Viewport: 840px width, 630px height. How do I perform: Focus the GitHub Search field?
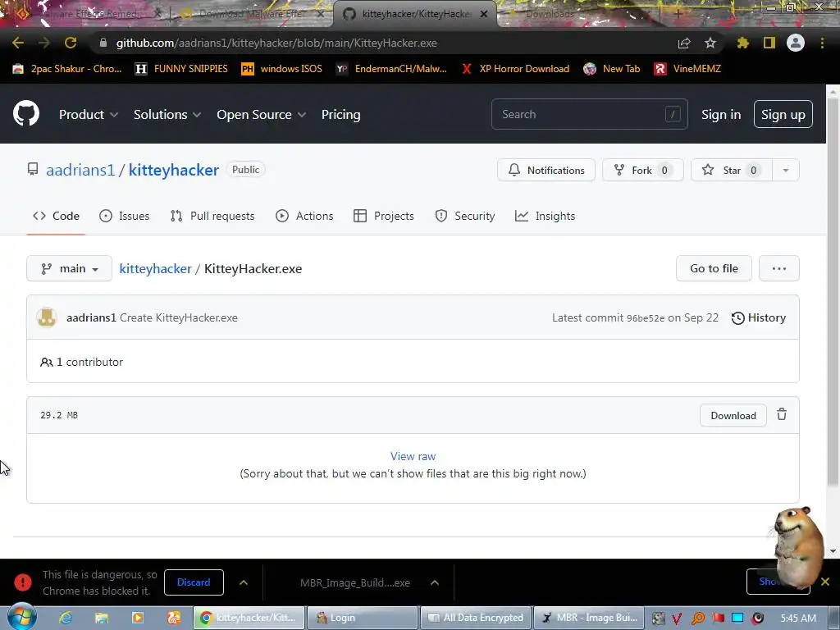[x=589, y=114]
